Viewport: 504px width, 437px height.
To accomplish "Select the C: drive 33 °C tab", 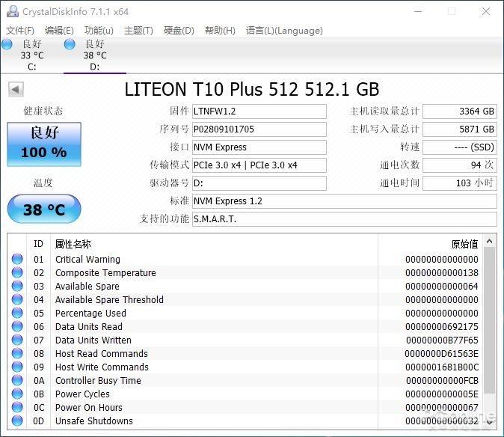I will (32, 55).
